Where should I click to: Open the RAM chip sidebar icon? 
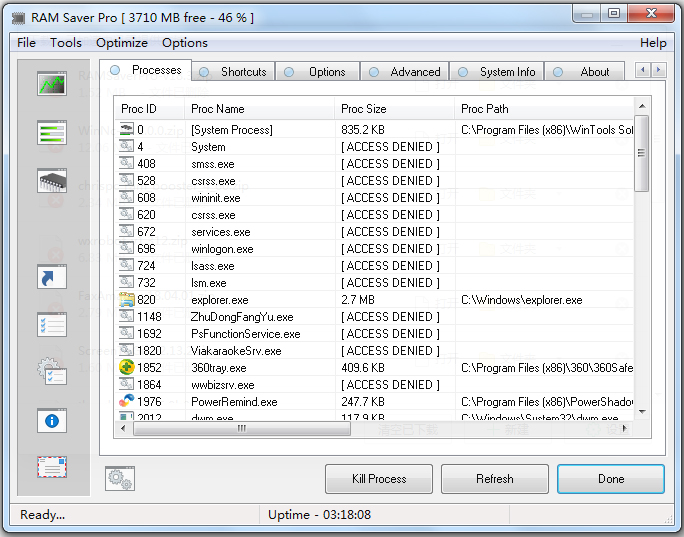tap(52, 181)
